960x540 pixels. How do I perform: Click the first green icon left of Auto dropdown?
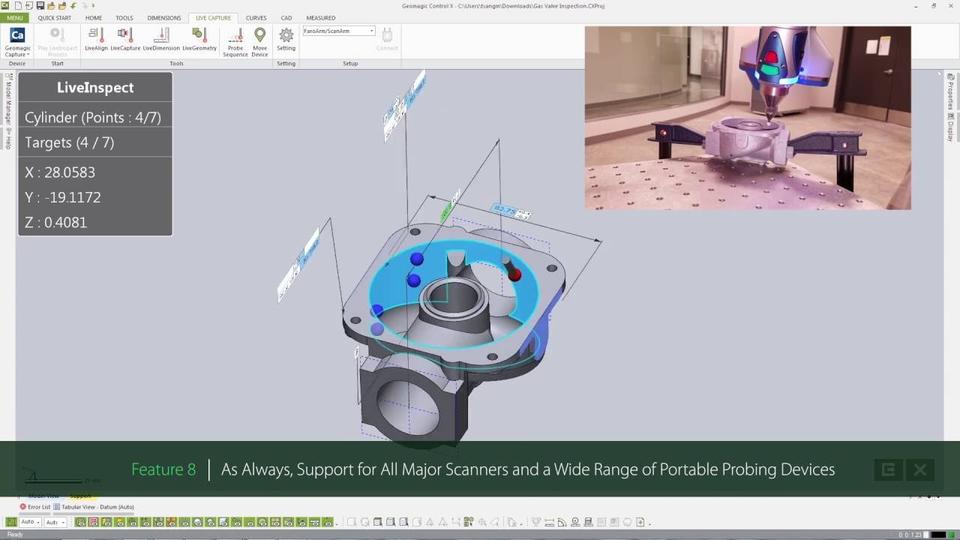(x=11, y=522)
